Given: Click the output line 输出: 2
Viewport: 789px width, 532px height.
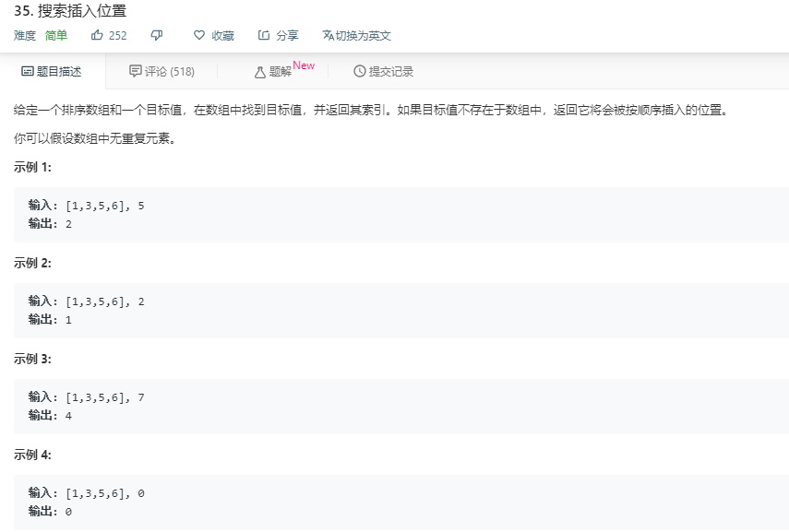Looking at the screenshot, I should click(51, 224).
